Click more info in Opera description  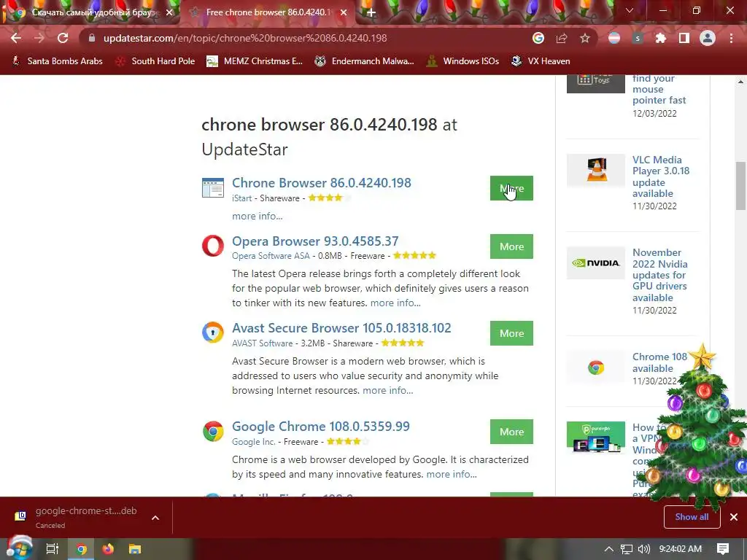point(395,303)
